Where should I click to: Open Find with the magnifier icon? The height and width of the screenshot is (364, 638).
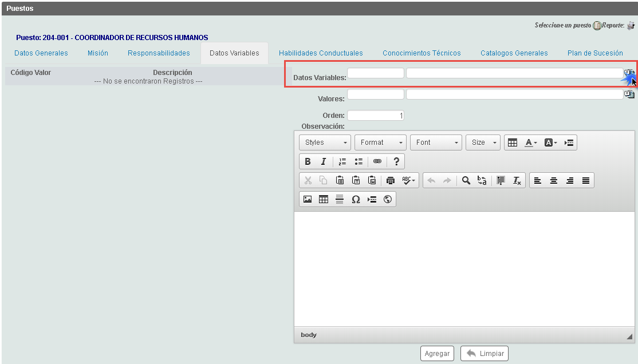pos(466,181)
